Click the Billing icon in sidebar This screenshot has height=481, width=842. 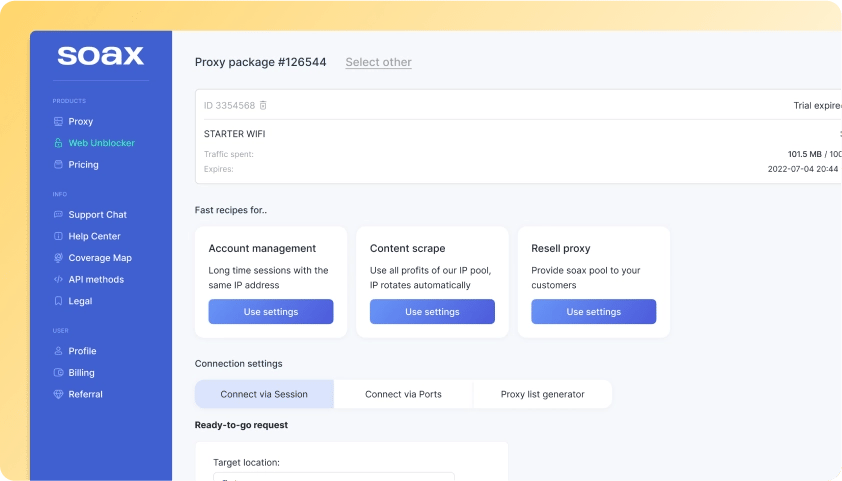[x=58, y=373]
